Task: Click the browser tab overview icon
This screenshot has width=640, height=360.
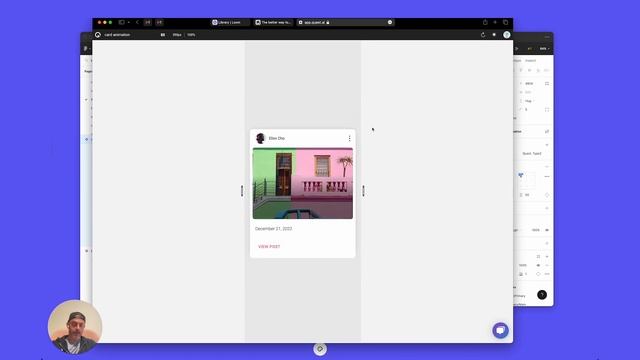Action: pyautogui.click(x=505, y=22)
